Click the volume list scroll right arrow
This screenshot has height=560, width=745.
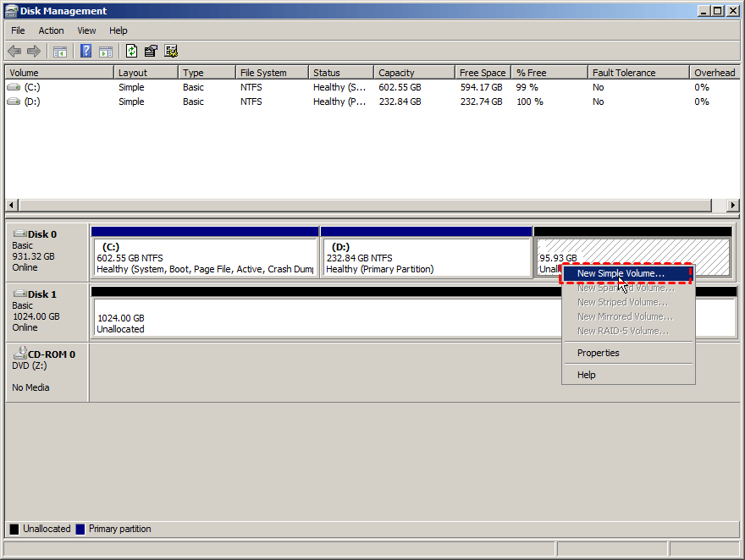coord(733,206)
